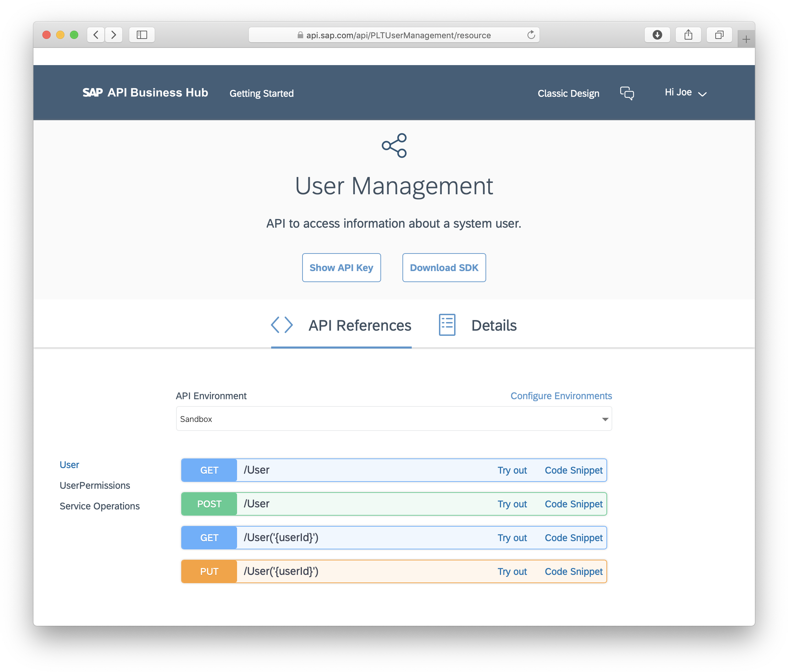Screen dimensions: 788x672
Task: Open the Safari share icon
Action: 688,35
